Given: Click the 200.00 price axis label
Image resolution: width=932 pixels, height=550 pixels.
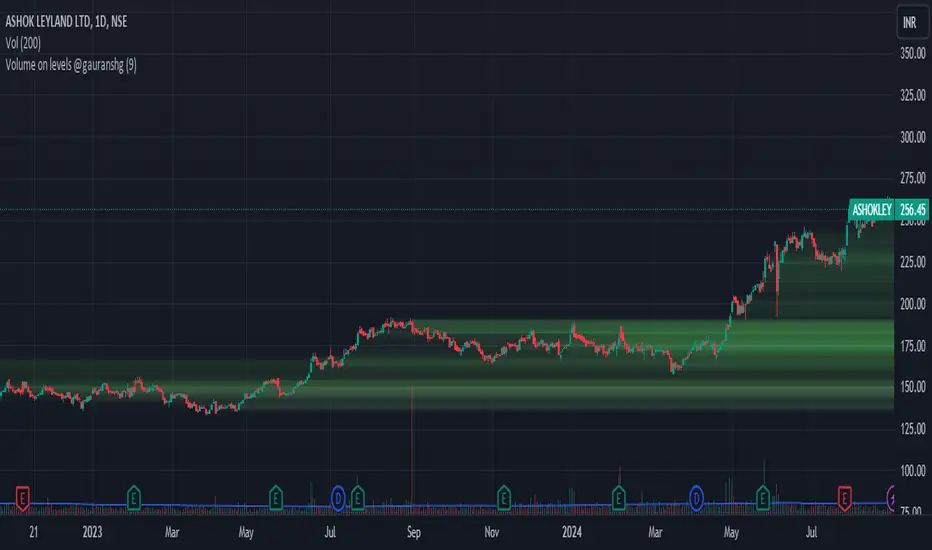Looking at the screenshot, I should 912,304.
